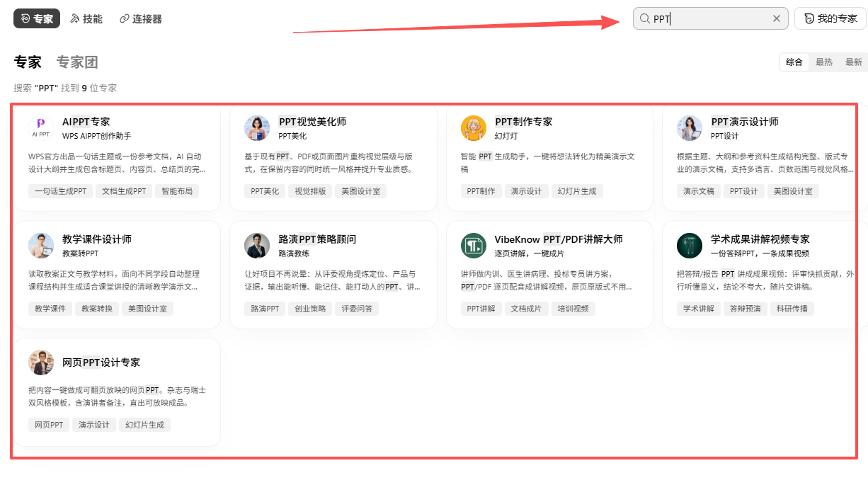Click the 视觉排版 tag

310,191
